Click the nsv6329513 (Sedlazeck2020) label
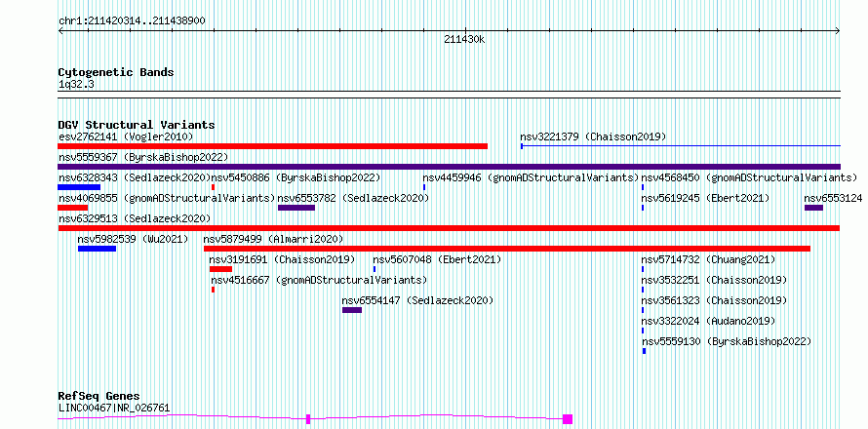 tap(135, 218)
